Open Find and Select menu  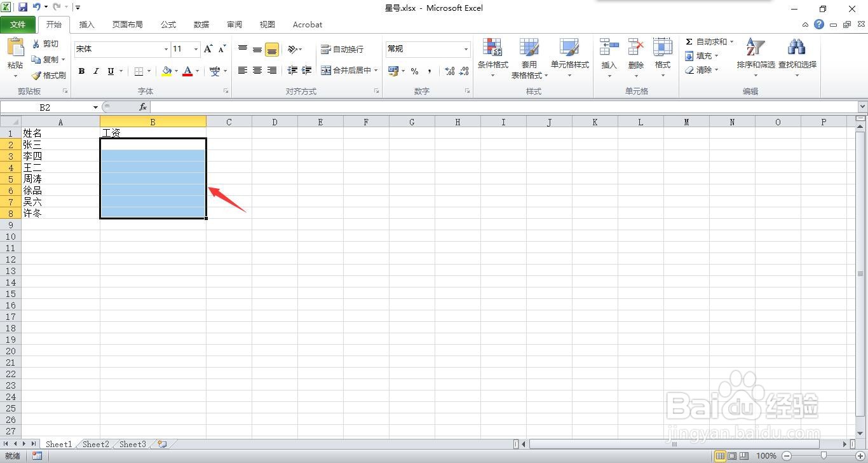coord(797,58)
